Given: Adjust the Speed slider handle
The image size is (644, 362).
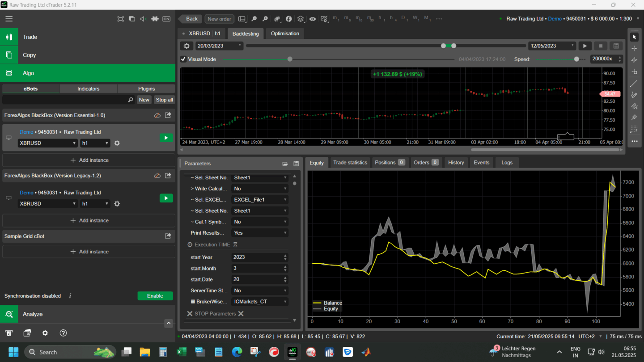Looking at the screenshot, I should click(x=576, y=59).
